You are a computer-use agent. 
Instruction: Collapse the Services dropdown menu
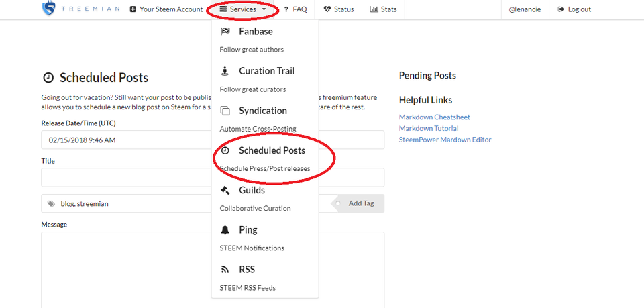coord(243,9)
